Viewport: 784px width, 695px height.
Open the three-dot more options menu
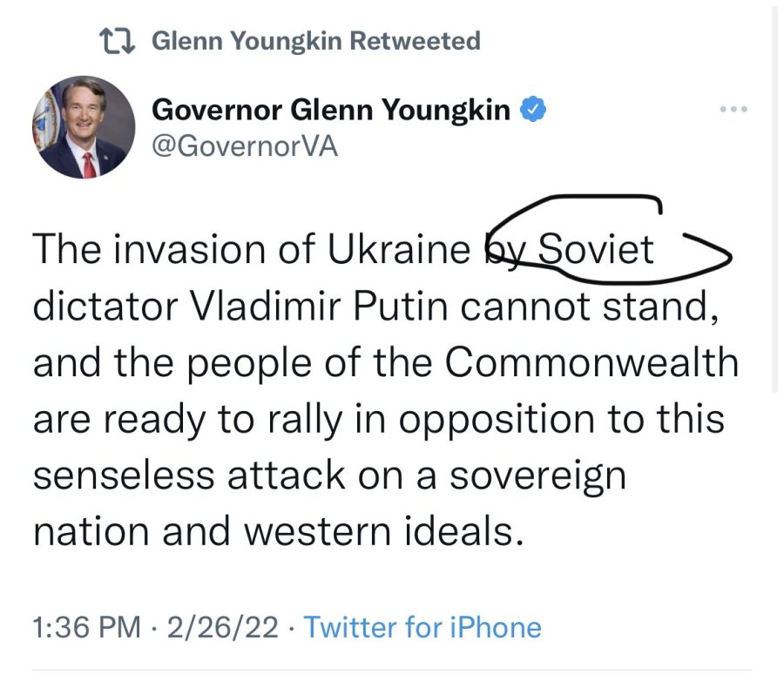tap(733, 109)
